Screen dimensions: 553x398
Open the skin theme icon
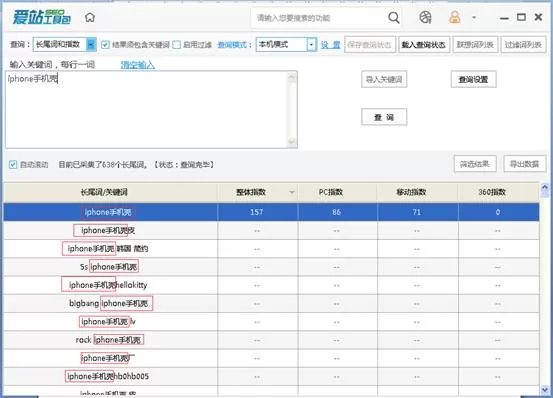pos(425,17)
